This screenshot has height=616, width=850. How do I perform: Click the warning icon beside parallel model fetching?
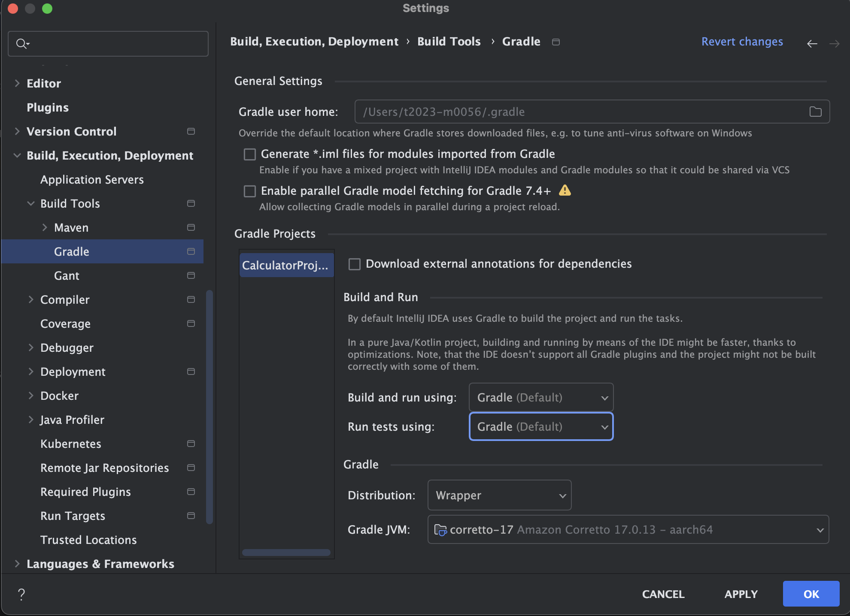pyautogui.click(x=565, y=190)
